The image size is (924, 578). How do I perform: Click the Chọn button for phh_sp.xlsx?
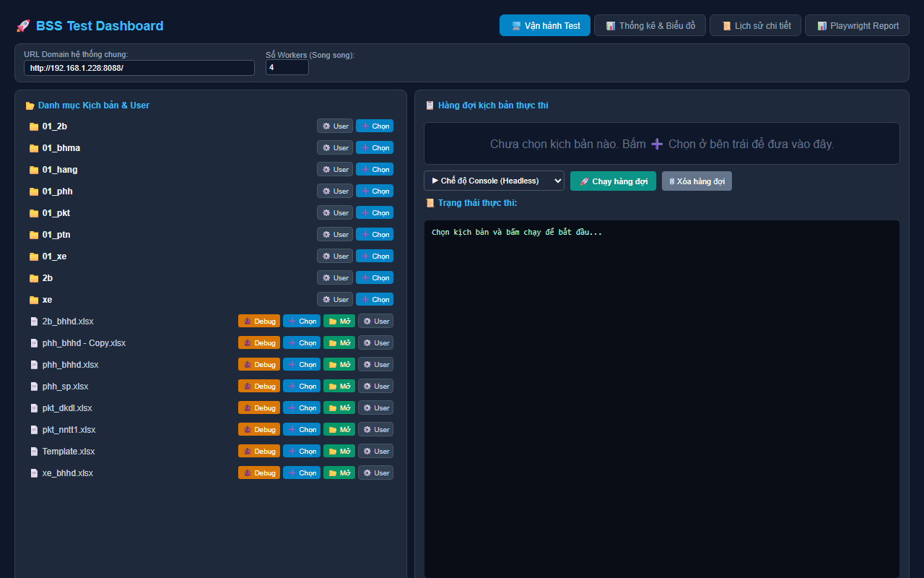coord(302,386)
